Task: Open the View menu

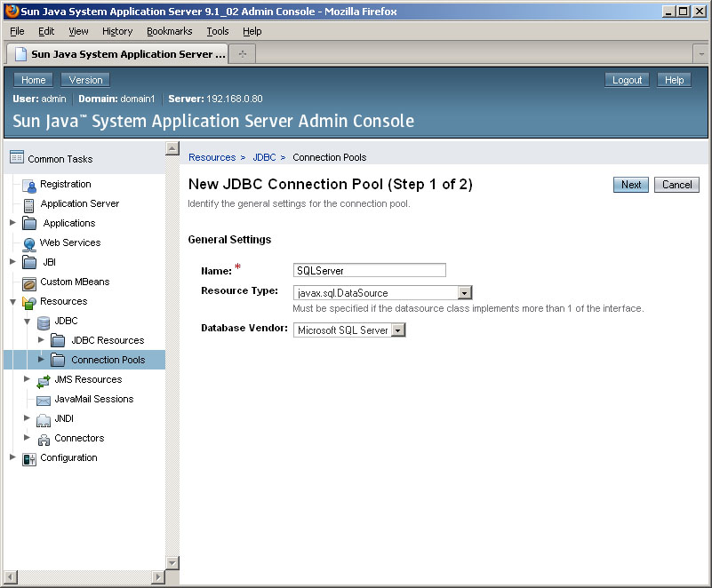Action: coord(78,31)
